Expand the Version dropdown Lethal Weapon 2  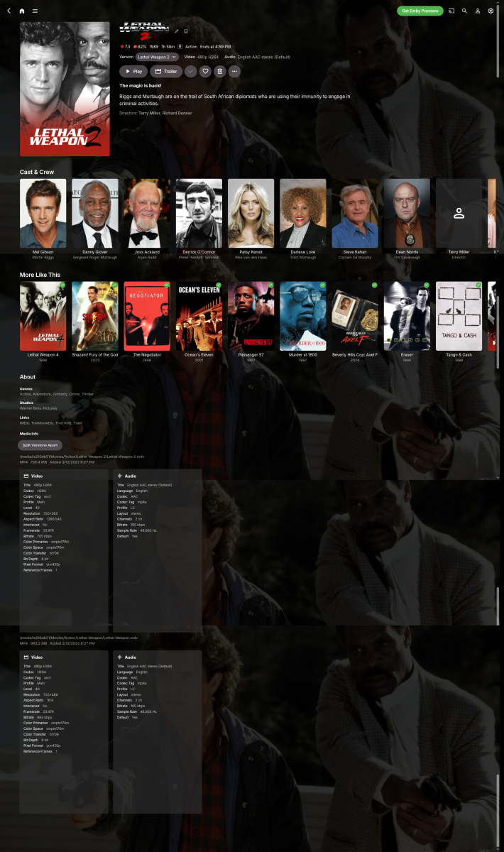(x=157, y=56)
